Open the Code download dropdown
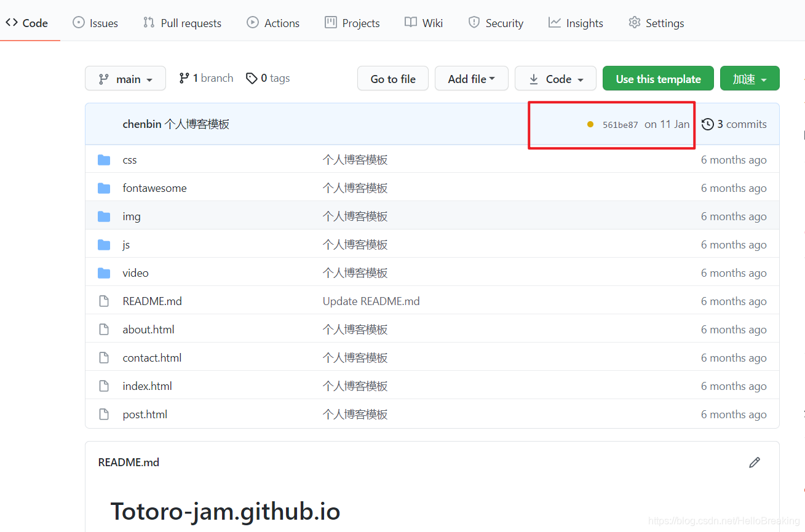 pyautogui.click(x=555, y=78)
